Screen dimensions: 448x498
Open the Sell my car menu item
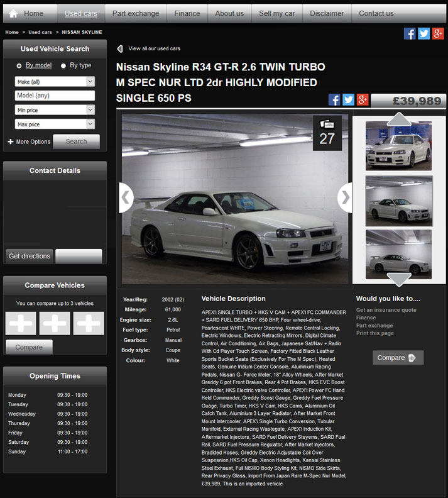coord(277,13)
